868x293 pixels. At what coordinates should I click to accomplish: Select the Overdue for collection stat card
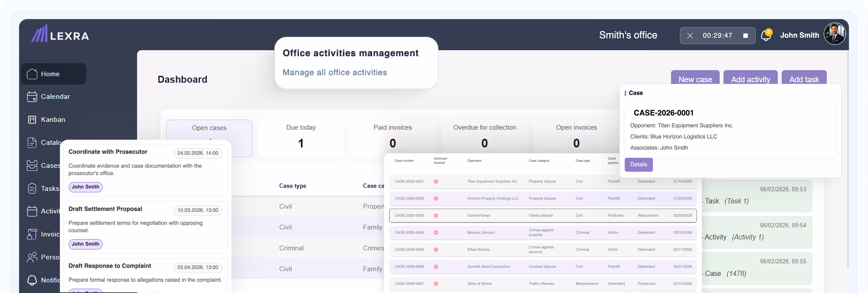pos(485,138)
